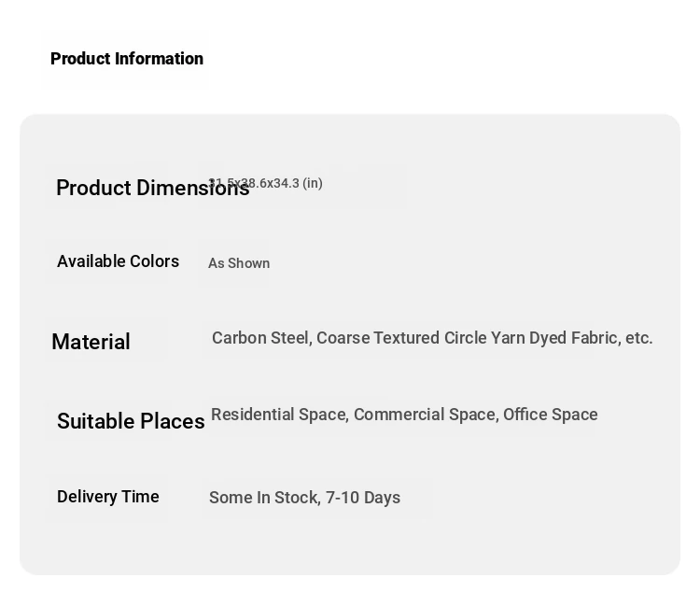Select the Available Colors label
This screenshot has height=606, width=700.
(x=118, y=261)
